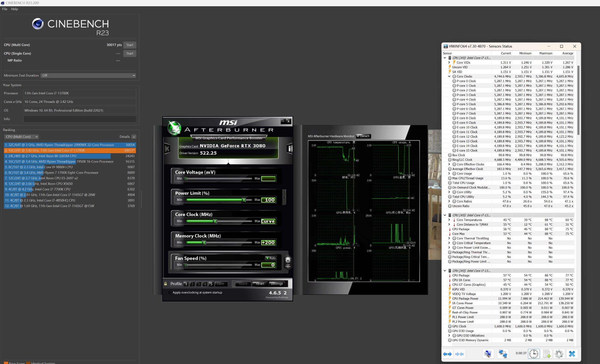Click the Cinebench title bar icon
The image size is (600, 364).
click(3, 3)
